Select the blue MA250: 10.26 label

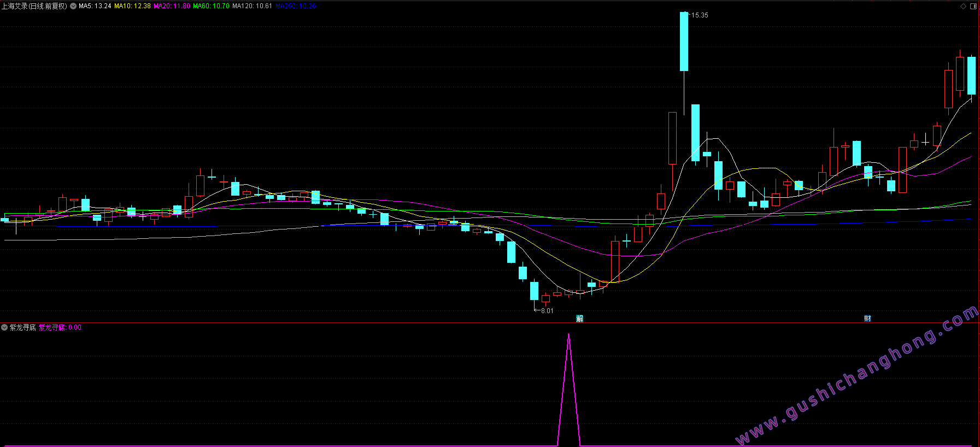[x=295, y=6]
